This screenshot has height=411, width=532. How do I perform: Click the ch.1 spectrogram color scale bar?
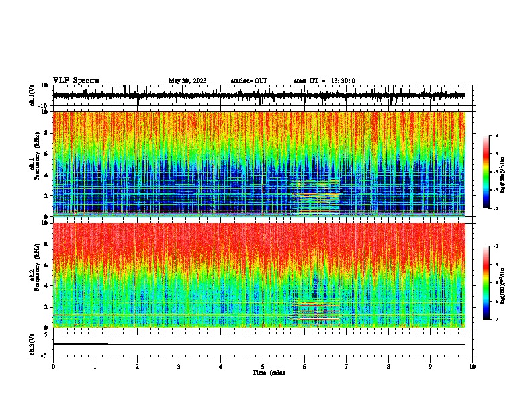pos(486,172)
